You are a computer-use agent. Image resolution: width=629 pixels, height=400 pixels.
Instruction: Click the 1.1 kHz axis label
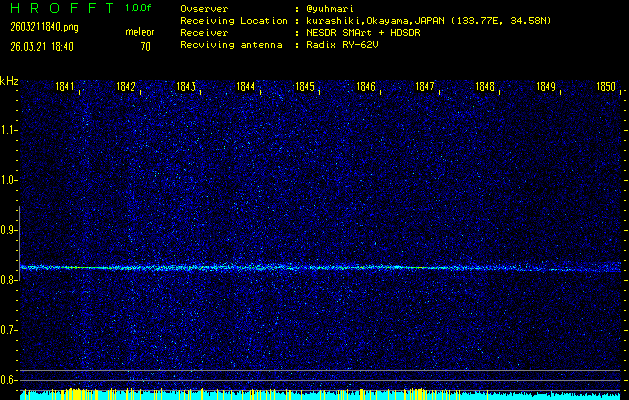point(8,130)
